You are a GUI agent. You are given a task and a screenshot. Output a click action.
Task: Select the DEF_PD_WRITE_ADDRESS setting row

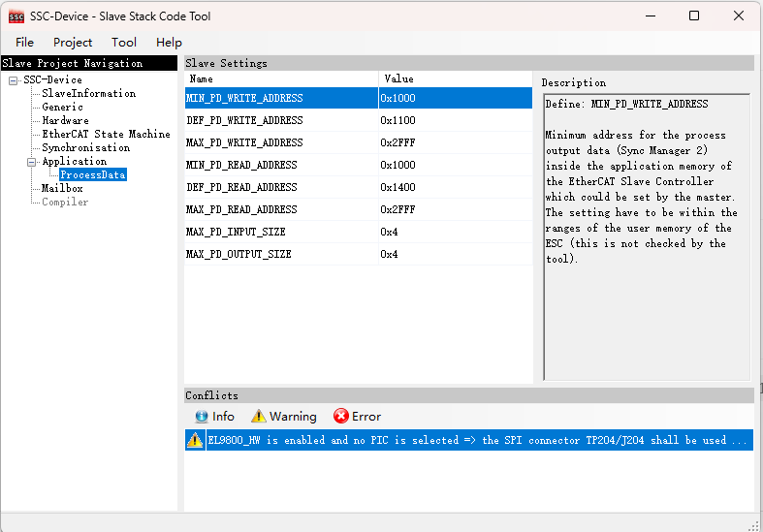[x=358, y=120]
